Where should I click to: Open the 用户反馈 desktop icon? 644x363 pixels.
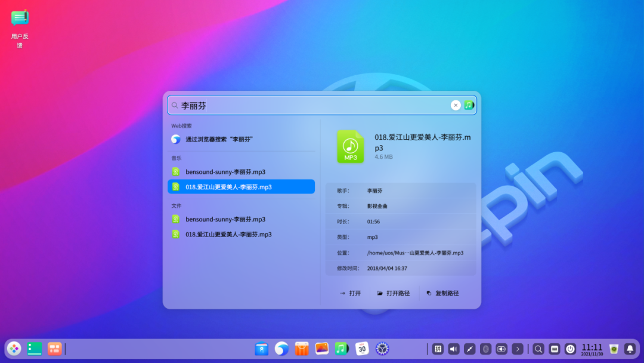19,28
